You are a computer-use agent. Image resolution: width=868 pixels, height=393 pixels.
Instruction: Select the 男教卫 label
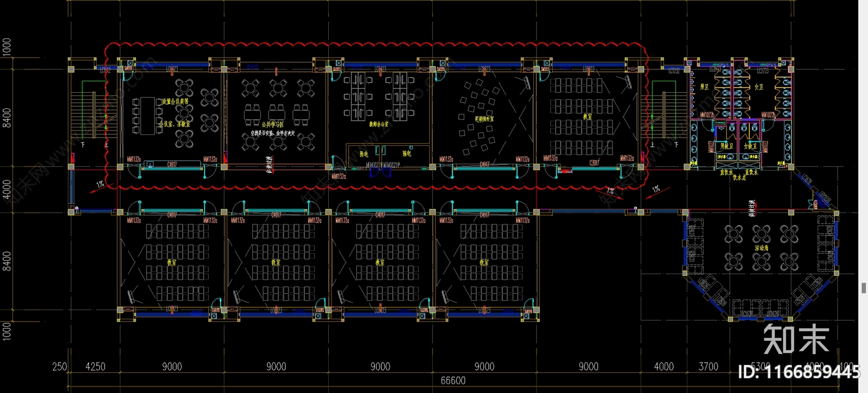coord(726,146)
